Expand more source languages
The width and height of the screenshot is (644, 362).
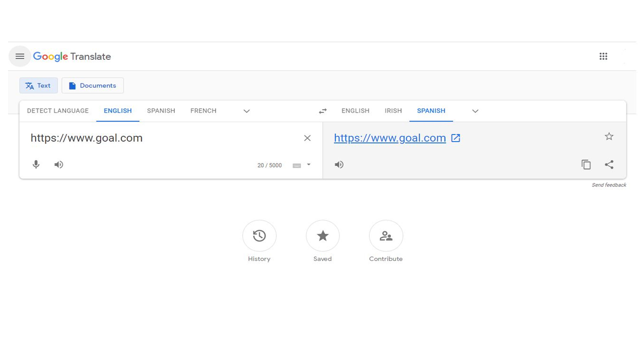click(x=247, y=111)
